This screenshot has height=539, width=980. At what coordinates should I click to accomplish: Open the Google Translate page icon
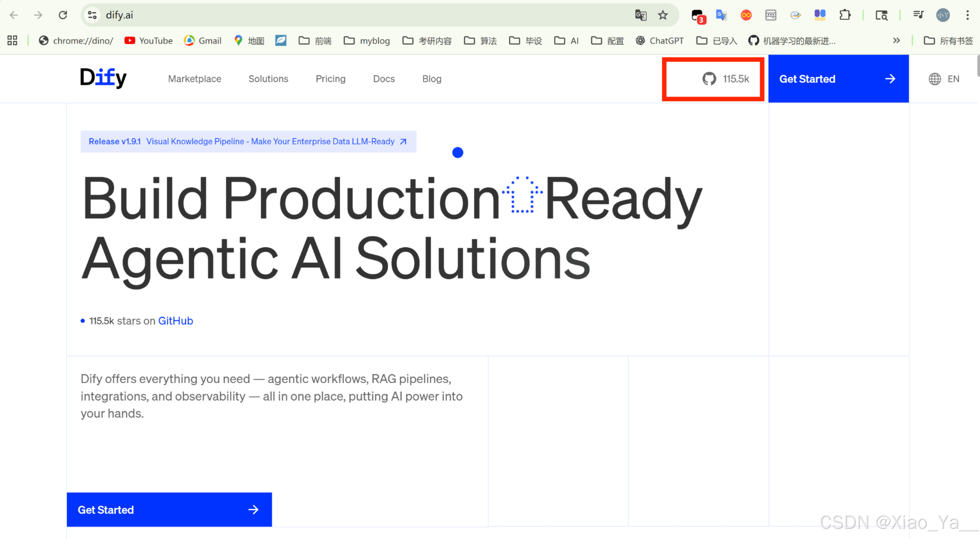(641, 15)
